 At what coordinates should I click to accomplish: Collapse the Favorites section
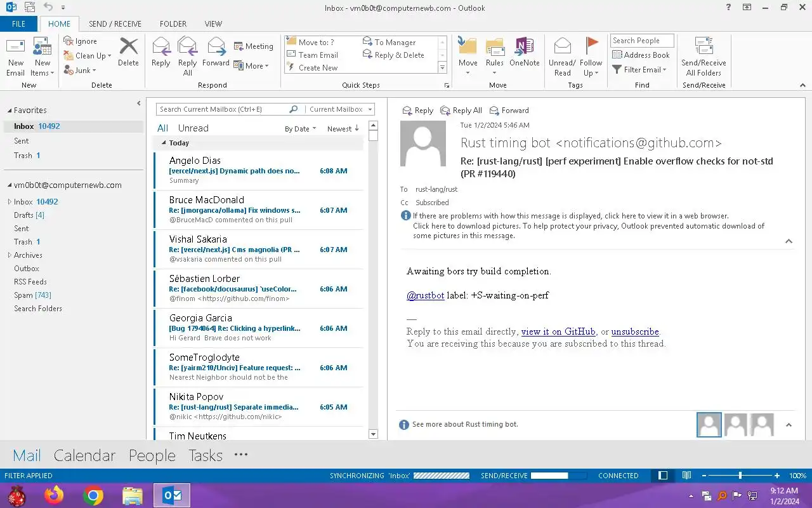10,110
